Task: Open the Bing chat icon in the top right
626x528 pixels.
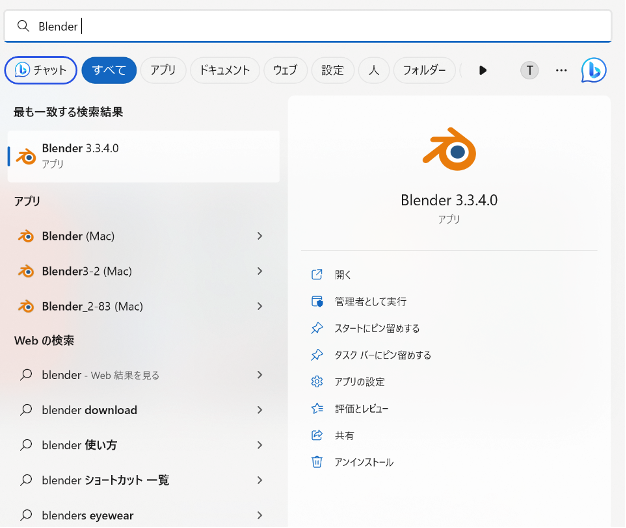Action: click(594, 71)
